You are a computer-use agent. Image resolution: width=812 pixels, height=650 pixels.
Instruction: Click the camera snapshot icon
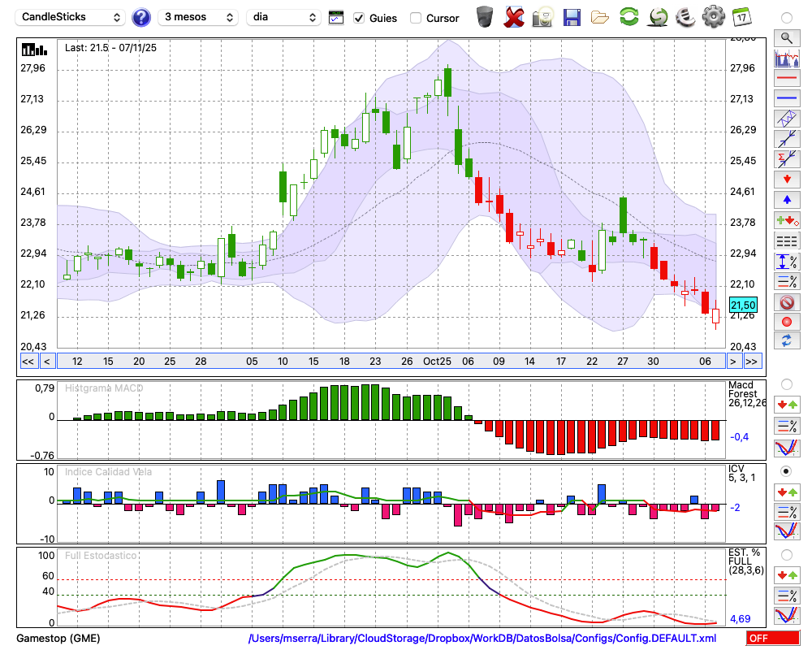(x=543, y=16)
